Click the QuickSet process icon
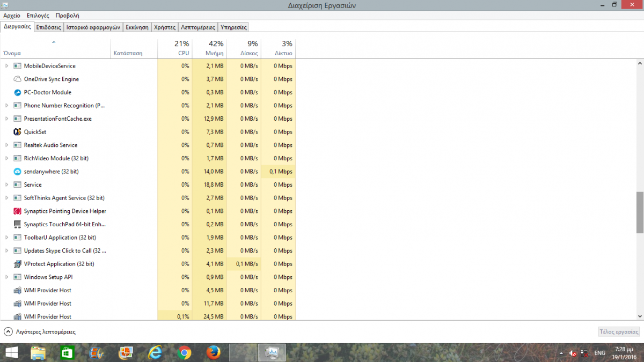Image resolution: width=644 pixels, height=362 pixels. coord(17,132)
